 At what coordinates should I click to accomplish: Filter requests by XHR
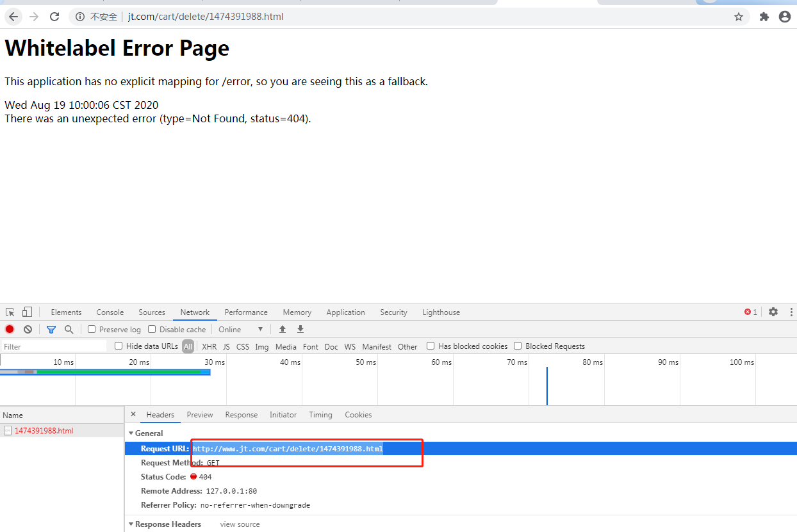tap(210, 346)
